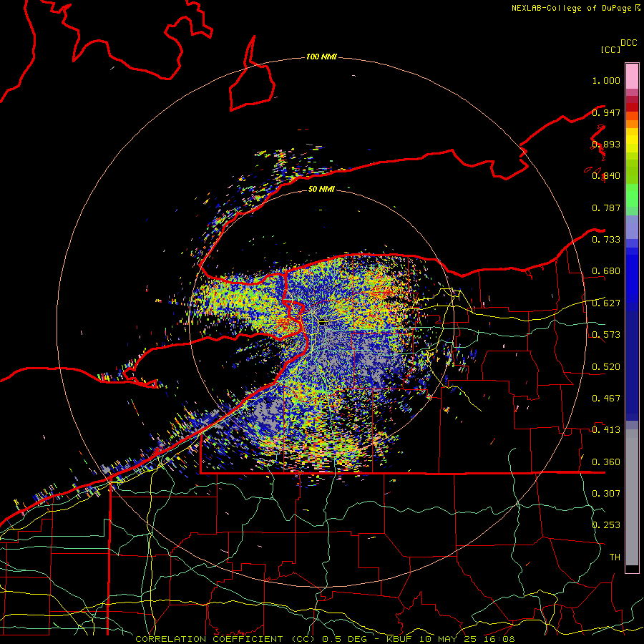Select the 100 NMI range ring label
This screenshot has height=644, width=644.
click(321, 57)
